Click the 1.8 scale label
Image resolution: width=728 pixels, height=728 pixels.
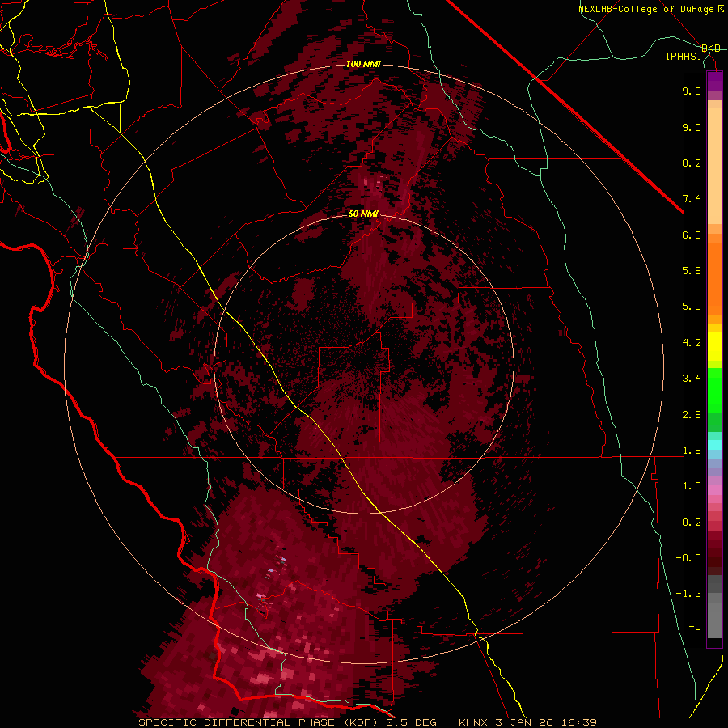[692, 451]
